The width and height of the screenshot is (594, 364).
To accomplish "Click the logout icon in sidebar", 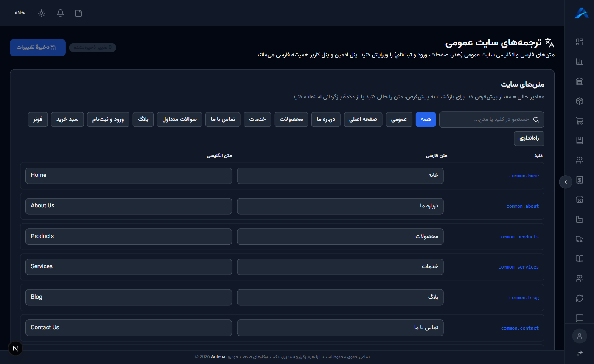I will point(579,353).
